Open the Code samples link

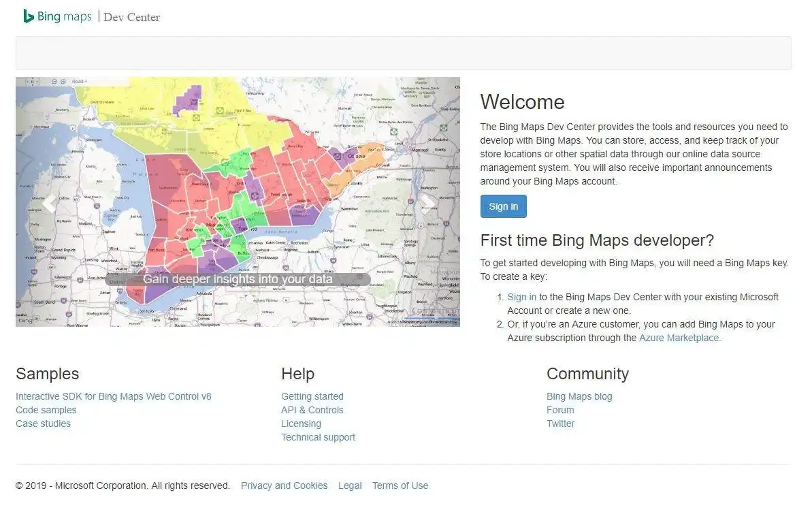point(46,410)
